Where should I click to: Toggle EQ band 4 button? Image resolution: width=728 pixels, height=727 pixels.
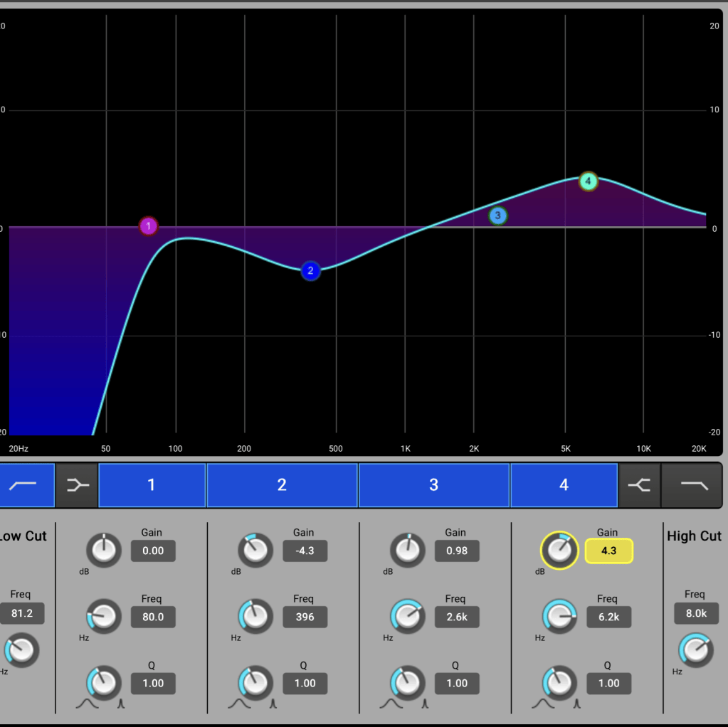[x=564, y=484]
